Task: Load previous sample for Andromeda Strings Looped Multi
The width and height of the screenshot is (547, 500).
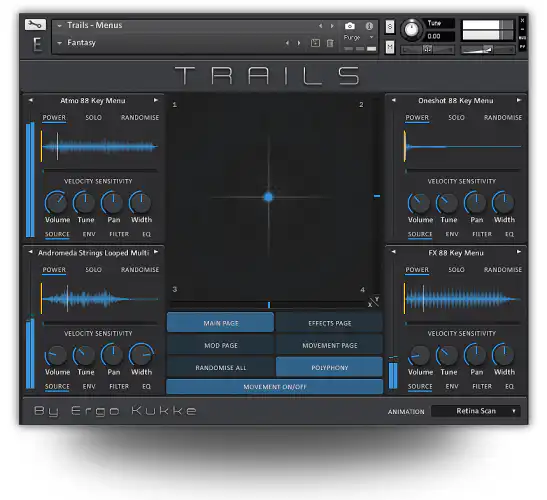Action: 31,252
